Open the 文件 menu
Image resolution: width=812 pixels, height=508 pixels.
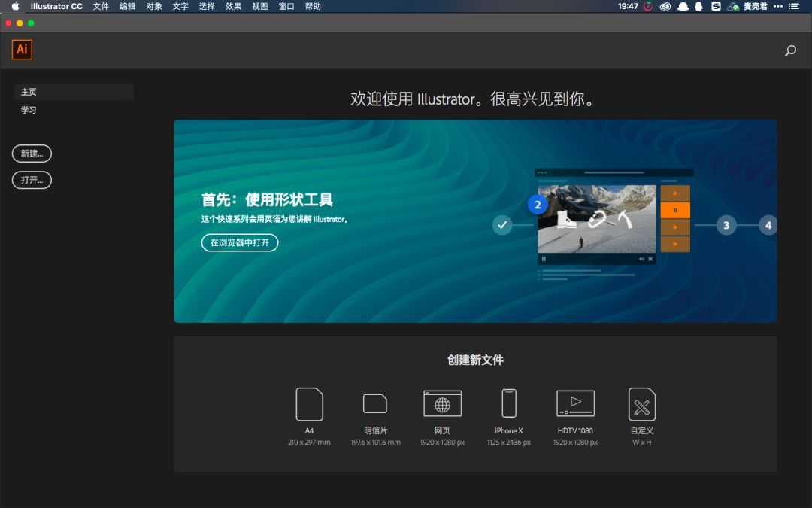pos(101,6)
